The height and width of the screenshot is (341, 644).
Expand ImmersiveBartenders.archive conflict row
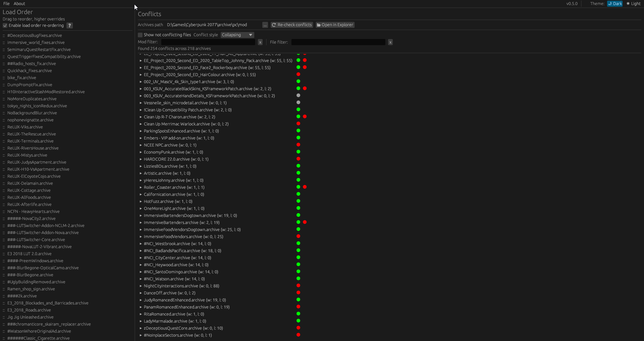(141, 223)
